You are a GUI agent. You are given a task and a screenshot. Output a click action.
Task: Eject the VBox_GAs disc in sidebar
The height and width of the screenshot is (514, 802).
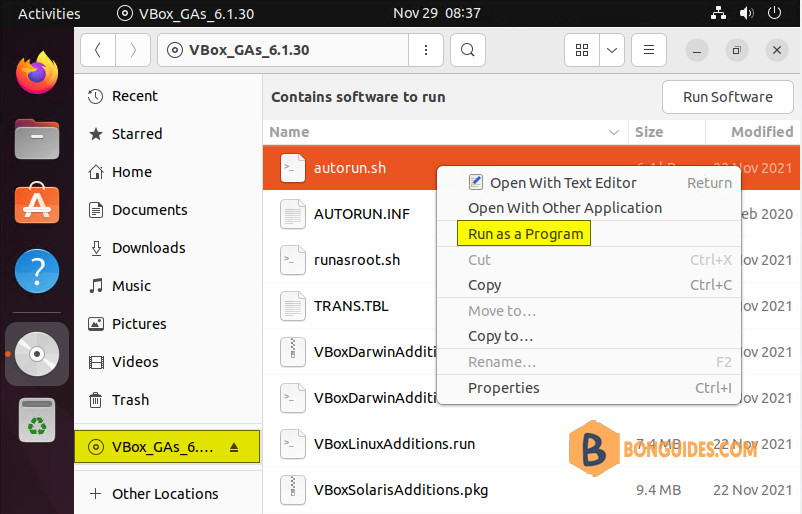(234, 448)
